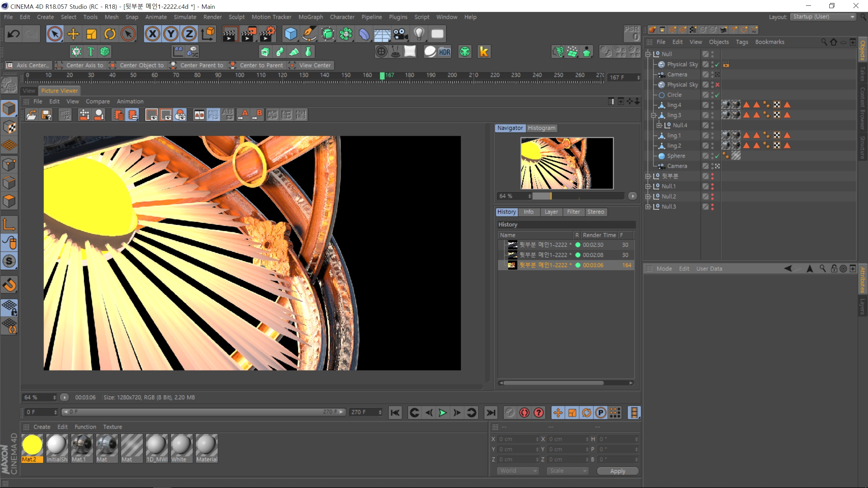Click the third render history thumbnail
Screen dimensions: 868x488
[x=512, y=265]
